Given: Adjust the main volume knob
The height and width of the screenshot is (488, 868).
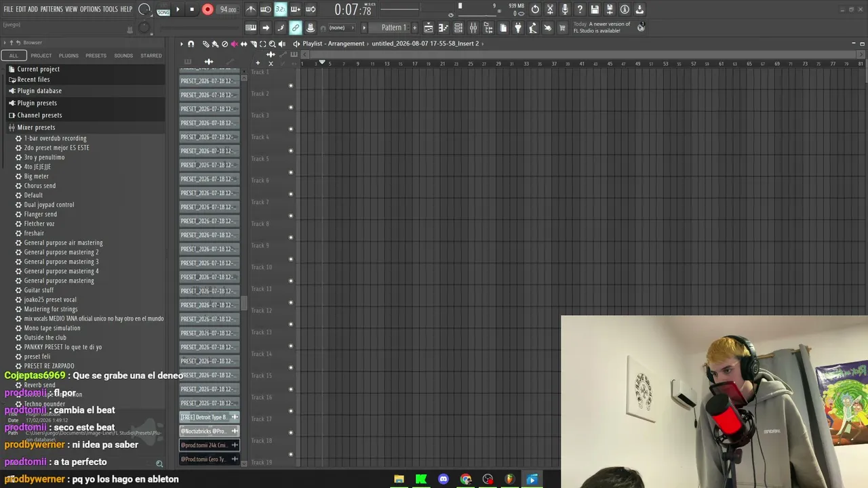Looking at the screenshot, I should pos(144,9).
